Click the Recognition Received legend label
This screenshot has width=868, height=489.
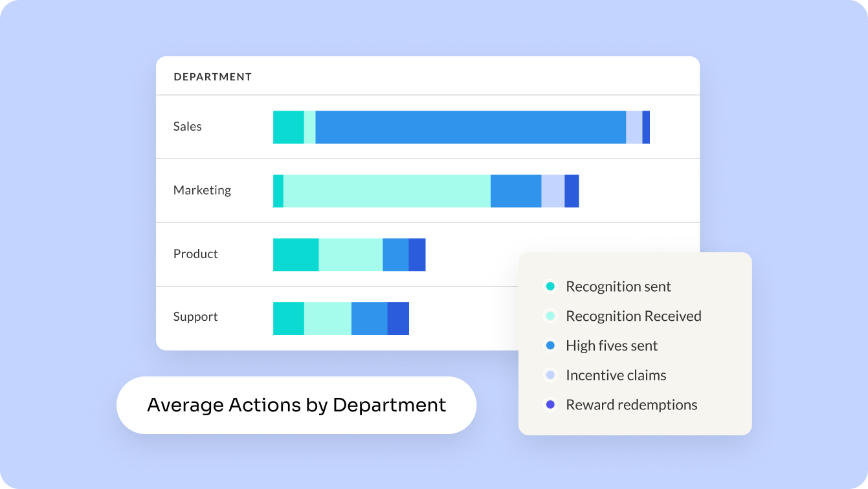[634, 316]
